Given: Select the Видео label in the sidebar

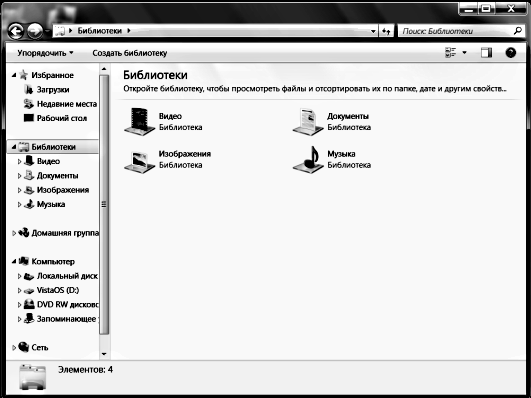Looking at the screenshot, I should (x=48, y=161).
